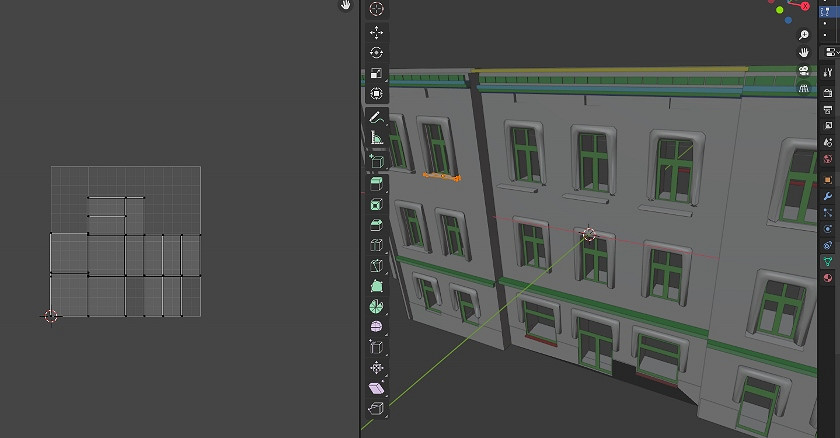
Task: Open the Tool properties tab
Action: [x=828, y=73]
